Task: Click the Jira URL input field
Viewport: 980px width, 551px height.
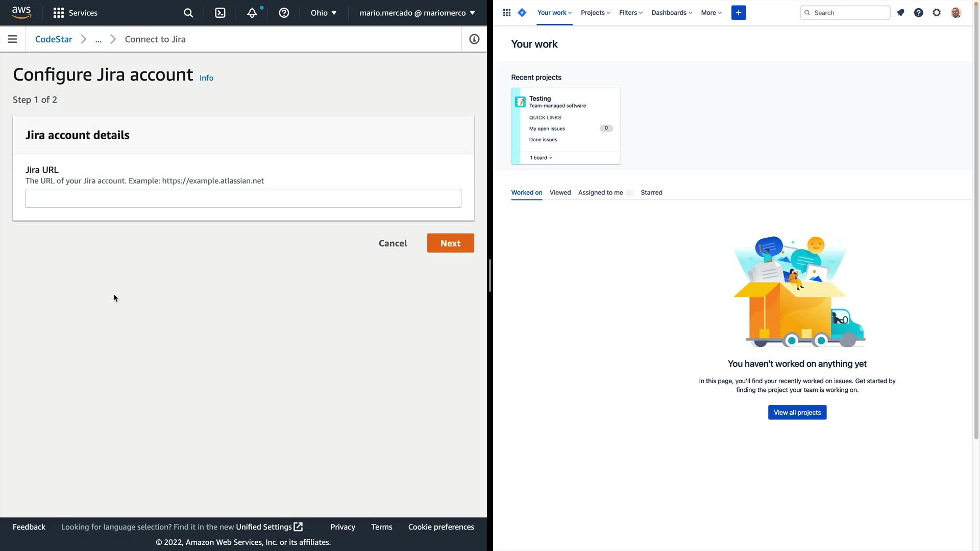Action: 243,198
